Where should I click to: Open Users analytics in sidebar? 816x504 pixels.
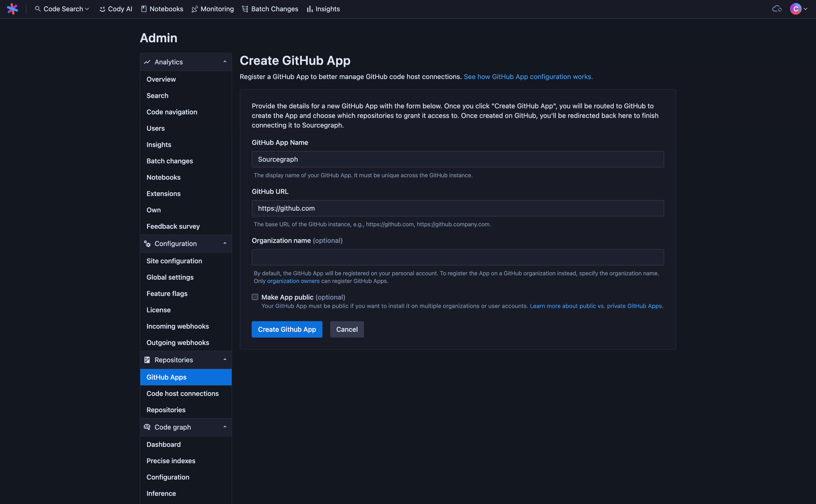click(186, 128)
